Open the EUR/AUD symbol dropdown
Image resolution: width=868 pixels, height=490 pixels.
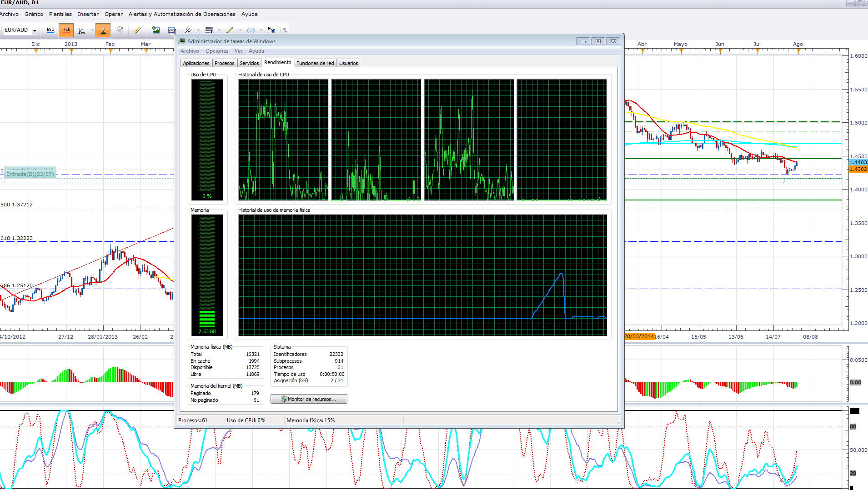pyautogui.click(x=35, y=30)
